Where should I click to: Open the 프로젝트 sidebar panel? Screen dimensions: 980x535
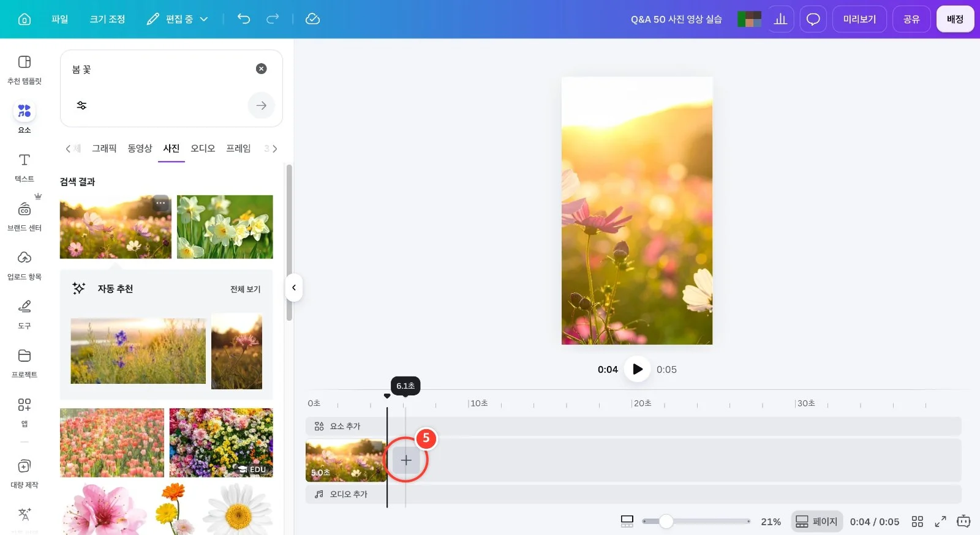click(x=24, y=364)
